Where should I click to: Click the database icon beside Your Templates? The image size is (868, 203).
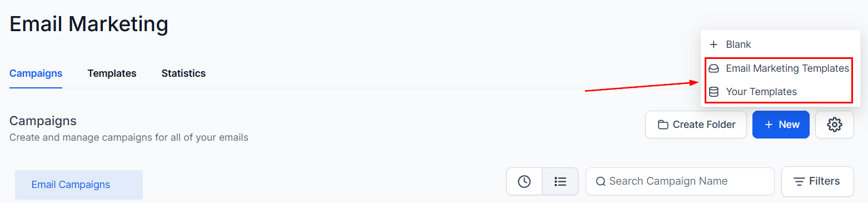point(714,92)
